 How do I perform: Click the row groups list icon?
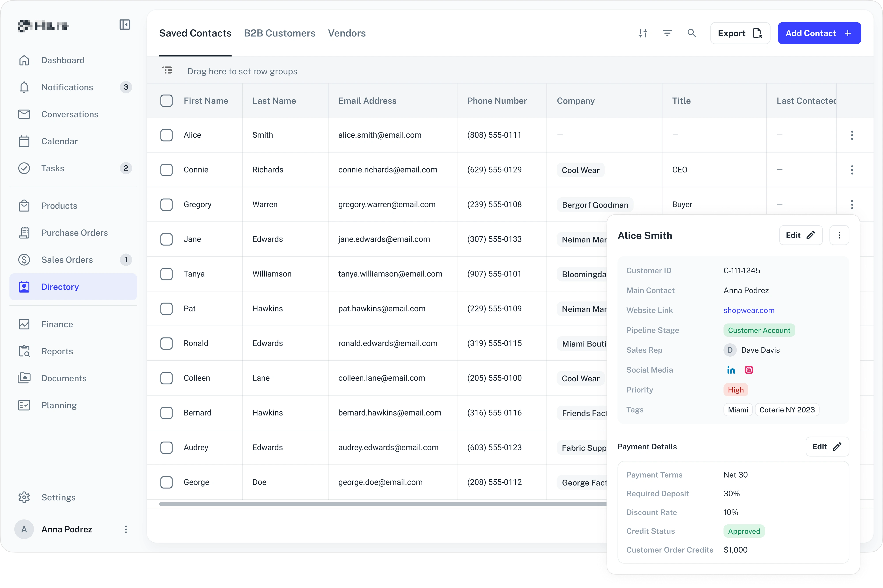[167, 70]
